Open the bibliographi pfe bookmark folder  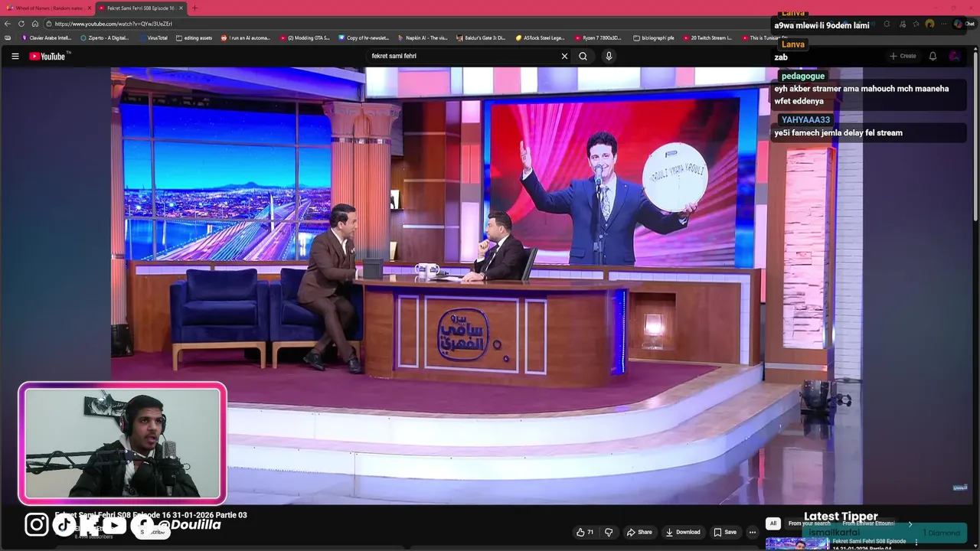tap(654, 37)
